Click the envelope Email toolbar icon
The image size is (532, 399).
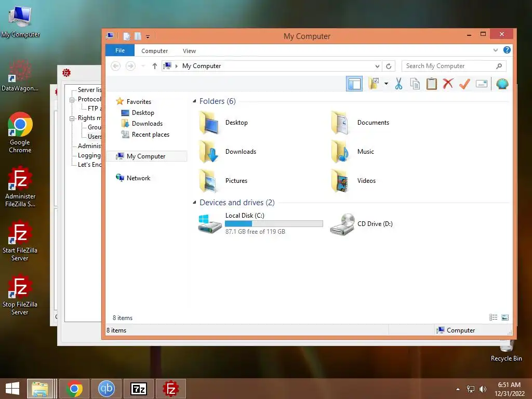tap(482, 84)
